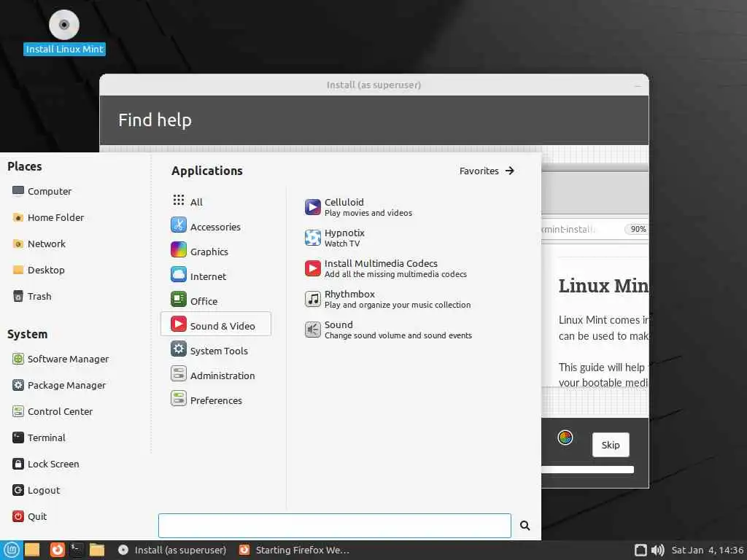This screenshot has width=747, height=560.
Task: Open Network from Places
Action: pos(39,244)
